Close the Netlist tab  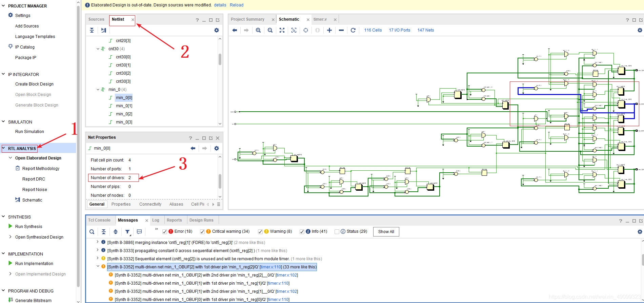[133, 20]
